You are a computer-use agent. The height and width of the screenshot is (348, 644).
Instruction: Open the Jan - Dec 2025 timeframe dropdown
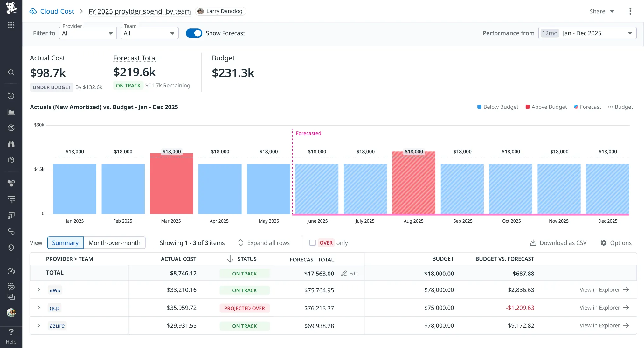pyautogui.click(x=587, y=33)
